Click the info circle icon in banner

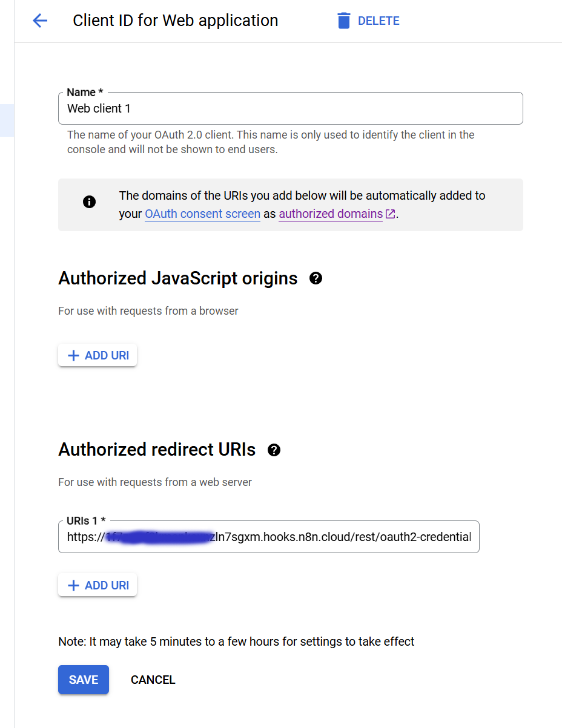click(x=89, y=202)
